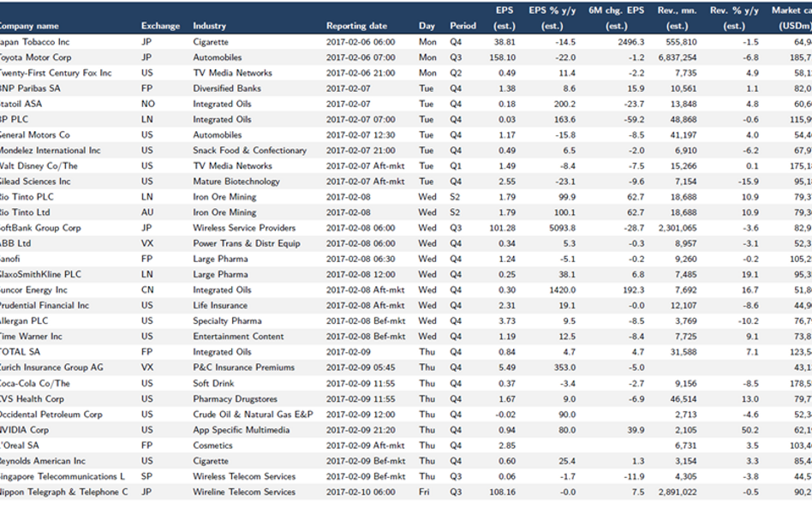Viewport: 812px width, 508px height.
Task: Select the Zurich Insurance Group AG cell
Action: (51, 368)
